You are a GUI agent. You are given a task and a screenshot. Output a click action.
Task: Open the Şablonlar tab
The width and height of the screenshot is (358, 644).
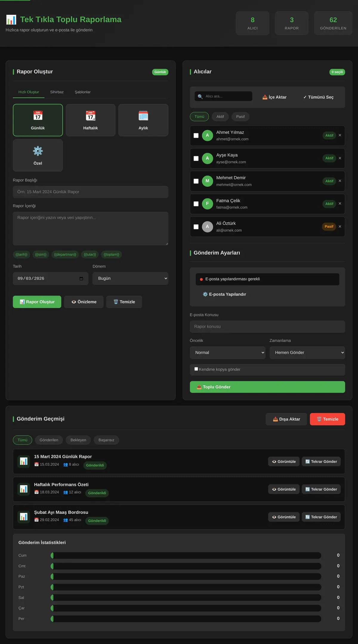[x=83, y=92]
